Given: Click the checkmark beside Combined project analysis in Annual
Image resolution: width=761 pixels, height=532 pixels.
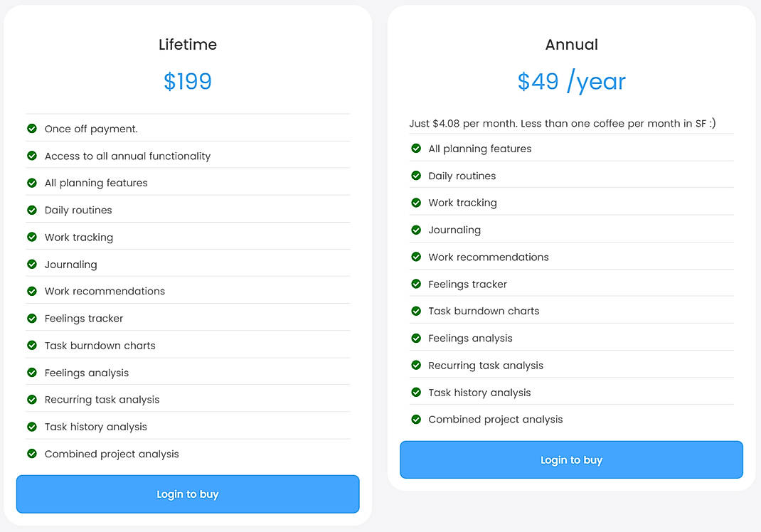Looking at the screenshot, I should pos(416,419).
